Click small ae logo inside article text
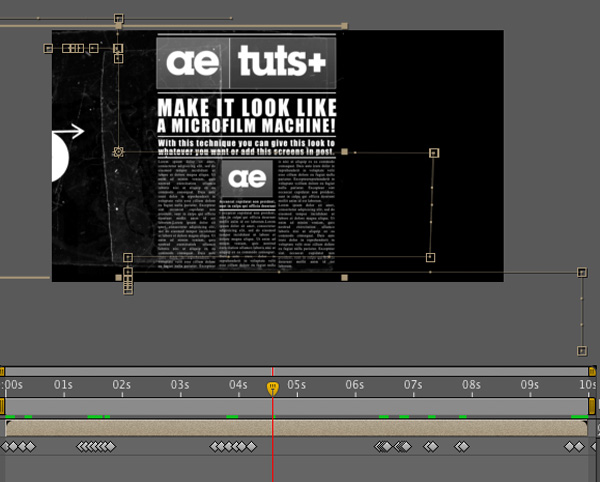 (x=247, y=178)
